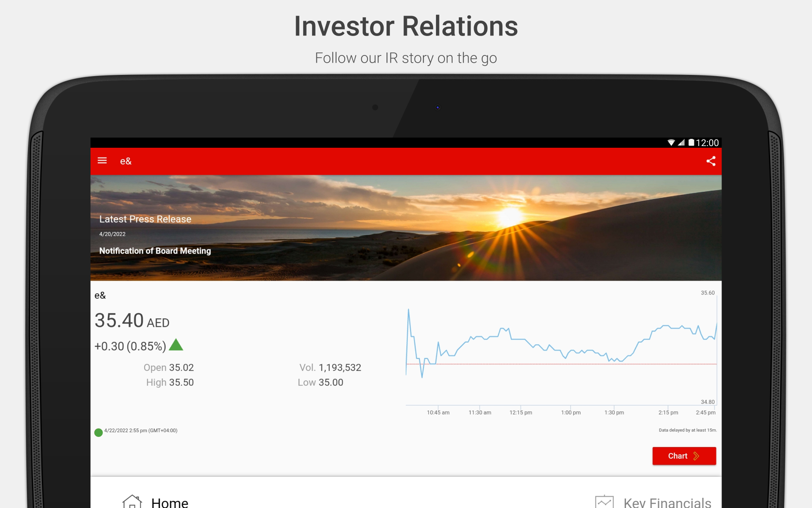Tap the green market status dot
This screenshot has height=508, width=812.
pos(99,432)
